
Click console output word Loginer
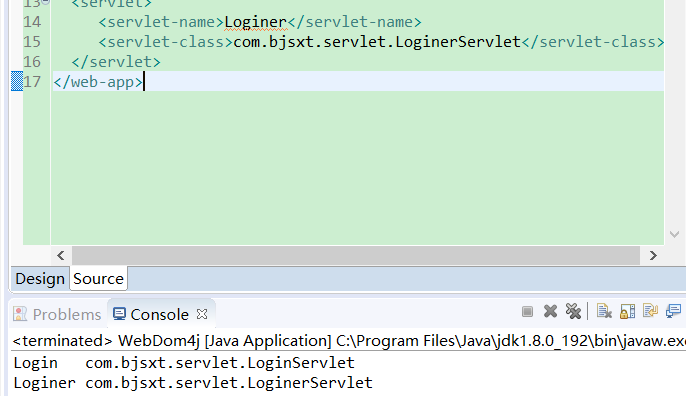(44, 383)
